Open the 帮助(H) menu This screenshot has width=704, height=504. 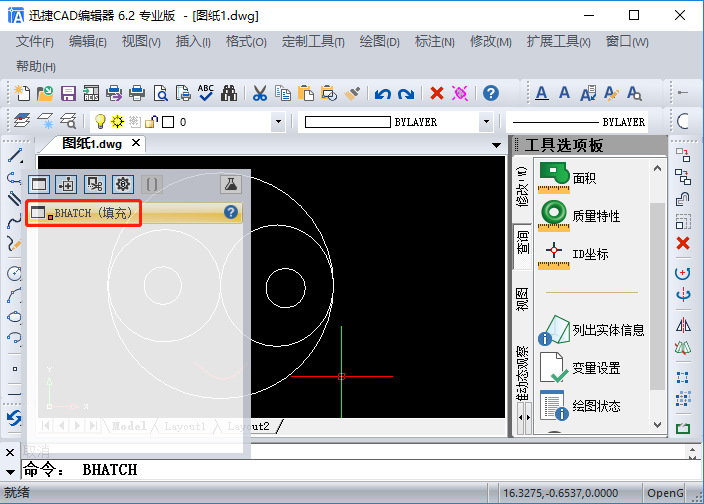pos(35,66)
